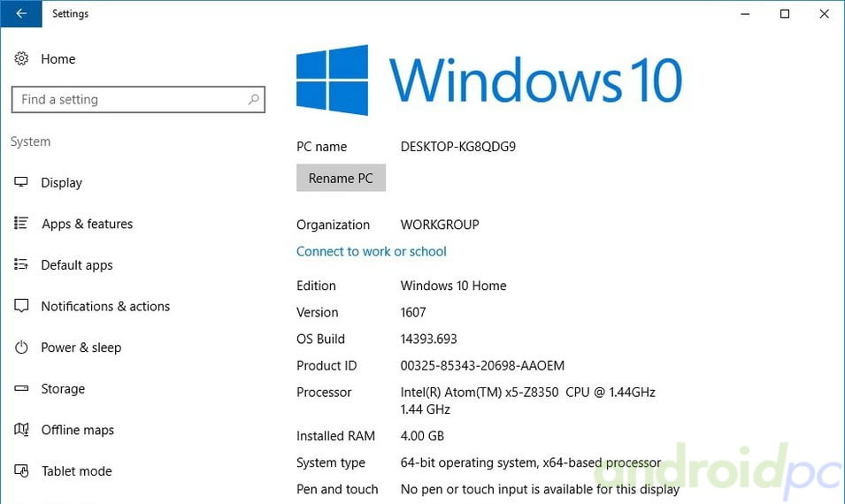This screenshot has height=504, width=845.
Task: Go to Default apps section
Action: [77, 265]
